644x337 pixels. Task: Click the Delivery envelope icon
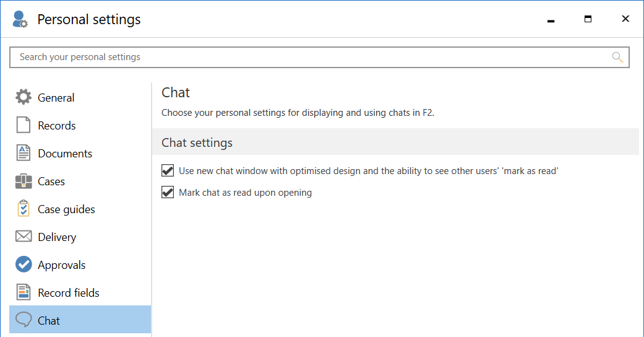24,237
